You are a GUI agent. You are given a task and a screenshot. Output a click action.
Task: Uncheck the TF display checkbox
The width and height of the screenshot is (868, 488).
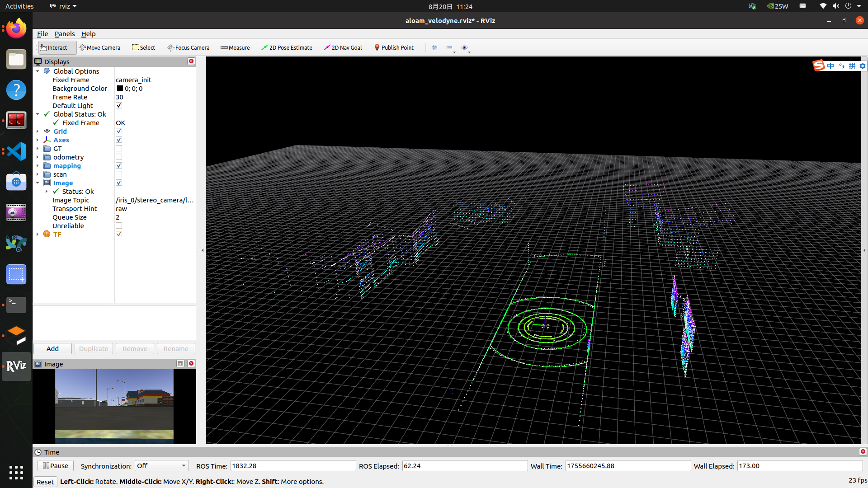(119, 234)
